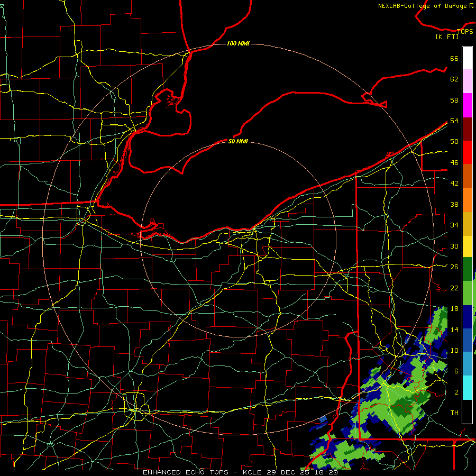
Task: Click the light pink legend swatch
Action: (467, 81)
